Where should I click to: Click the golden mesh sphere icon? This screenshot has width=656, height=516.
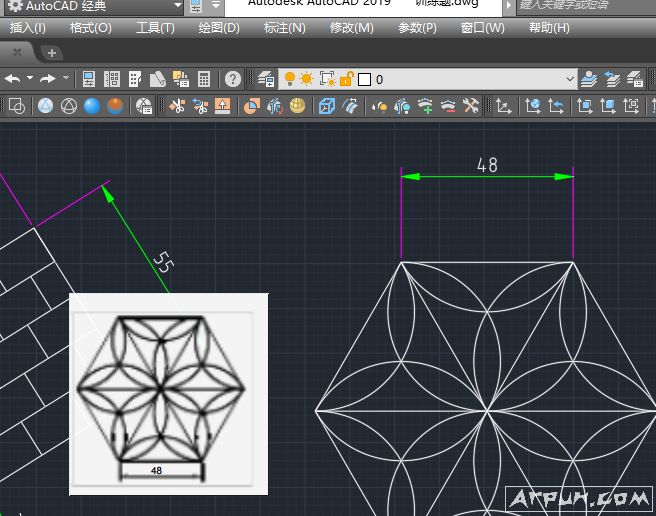pos(297,106)
